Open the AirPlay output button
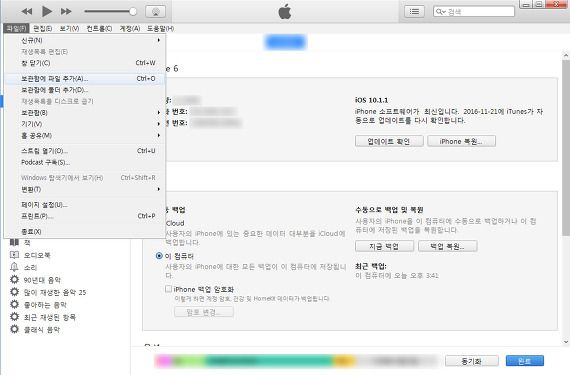 pyautogui.click(x=156, y=12)
